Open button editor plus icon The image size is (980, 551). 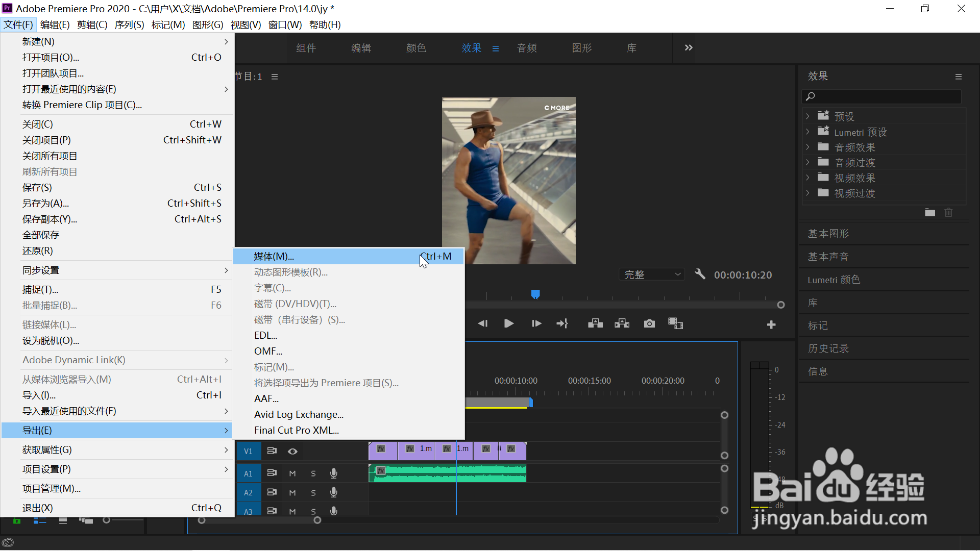click(771, 324)
